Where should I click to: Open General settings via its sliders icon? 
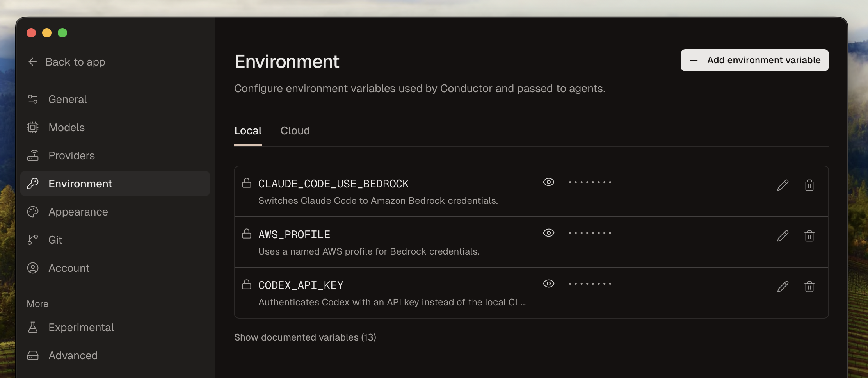33,99
